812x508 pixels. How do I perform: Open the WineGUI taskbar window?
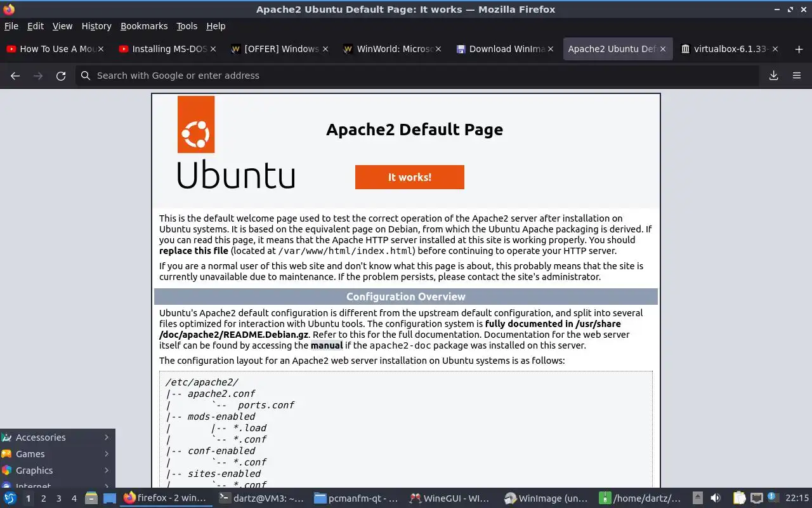(452, 498)
